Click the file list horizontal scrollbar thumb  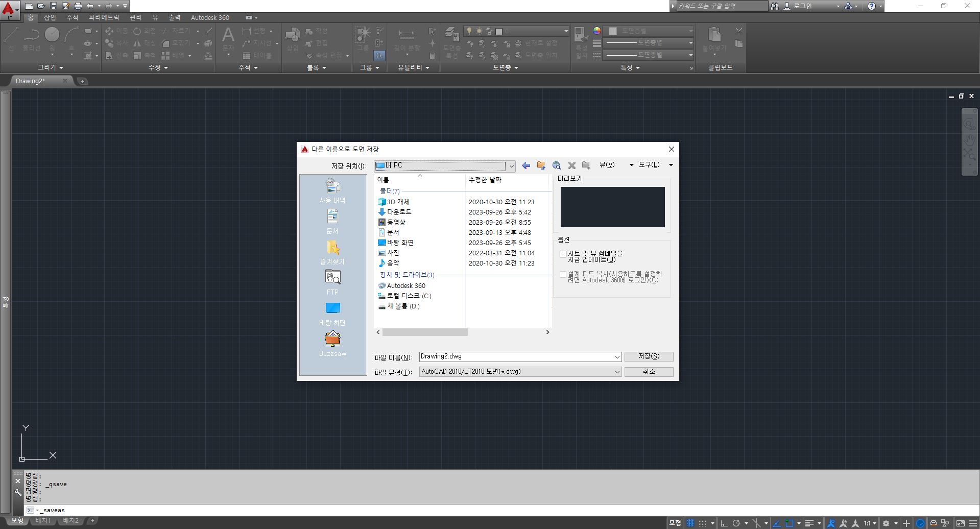pyautogui.click(x=424, y=332)
